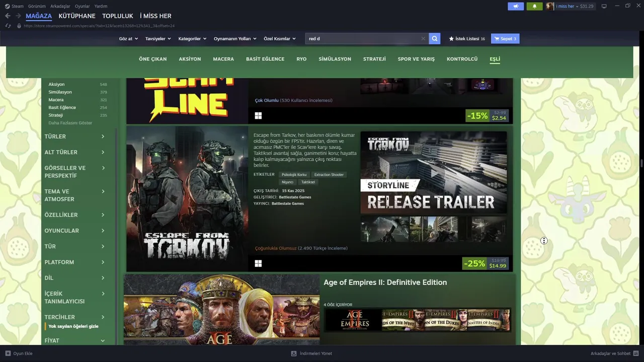Open the TOPLULUK section
The height and width of the screenshot is (362, 644).
click(x=118, y=16)
